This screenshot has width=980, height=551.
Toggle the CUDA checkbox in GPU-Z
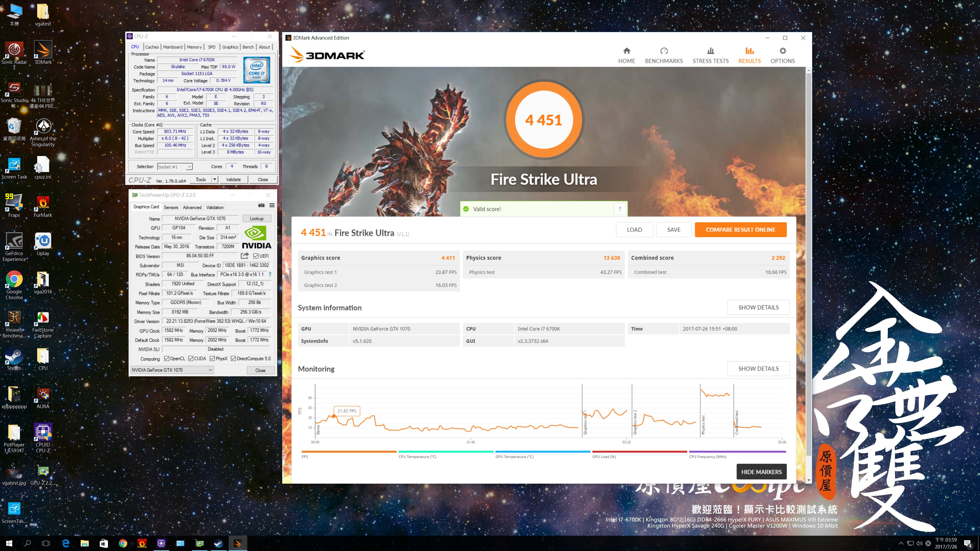191,359
